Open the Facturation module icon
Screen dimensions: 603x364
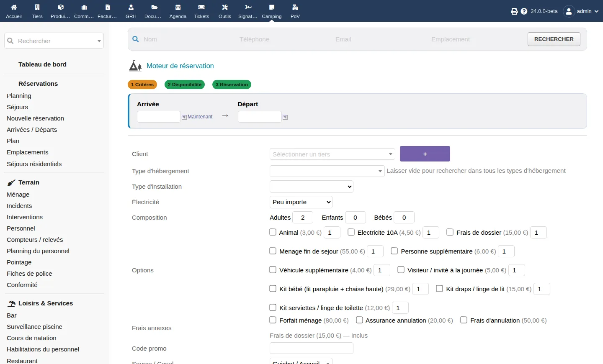[x=108, y=7]
